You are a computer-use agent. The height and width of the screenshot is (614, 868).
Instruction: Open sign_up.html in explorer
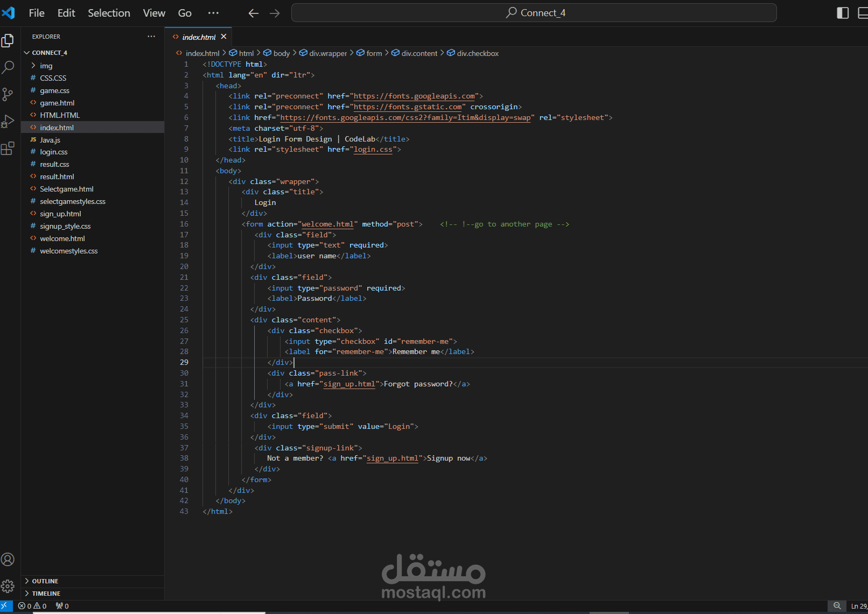[x=93, y=214]
